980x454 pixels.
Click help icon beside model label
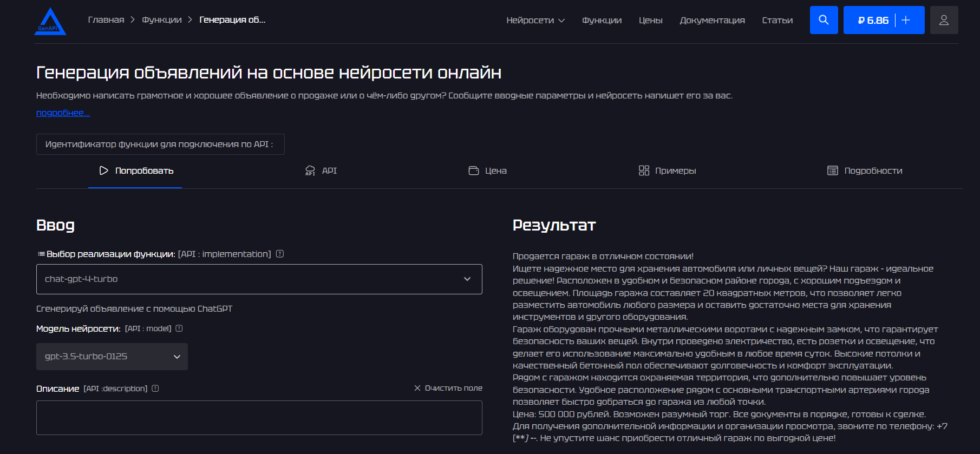click(179, 328)
